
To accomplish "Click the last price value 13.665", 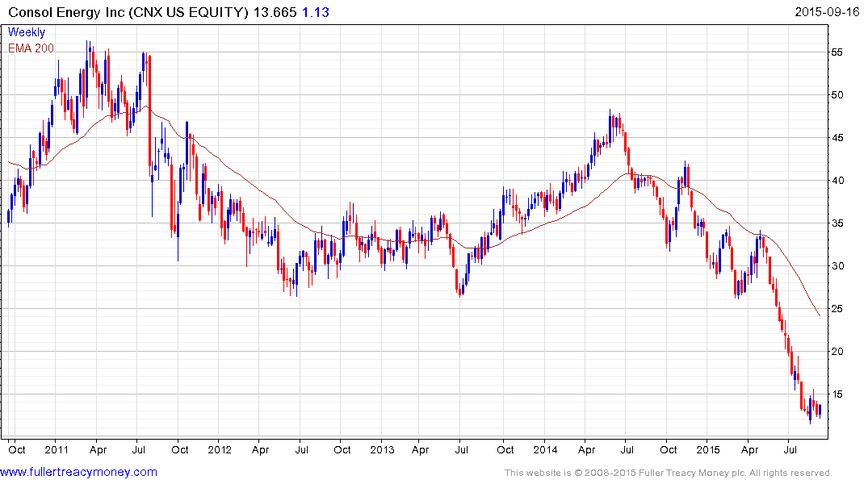I will tap(275, 12).
